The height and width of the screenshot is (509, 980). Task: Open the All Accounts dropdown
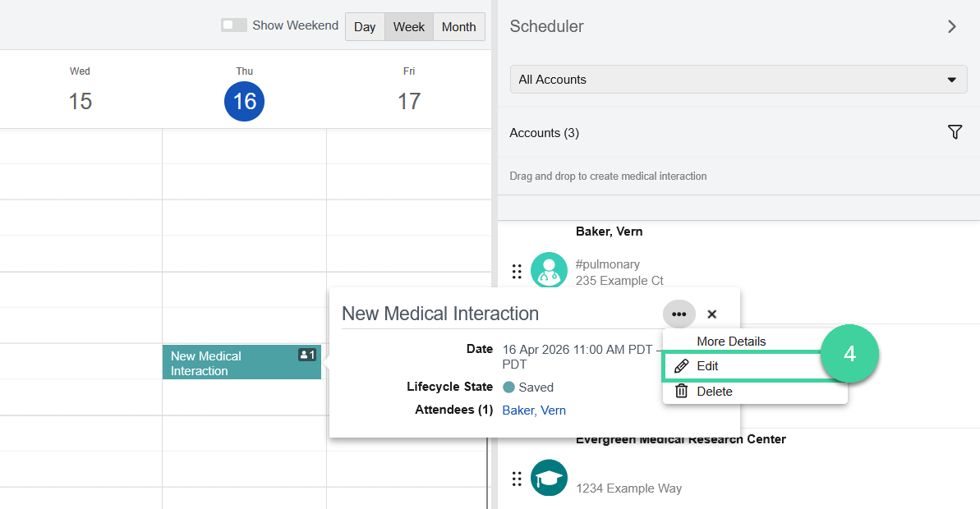click(x=737, y=80)
